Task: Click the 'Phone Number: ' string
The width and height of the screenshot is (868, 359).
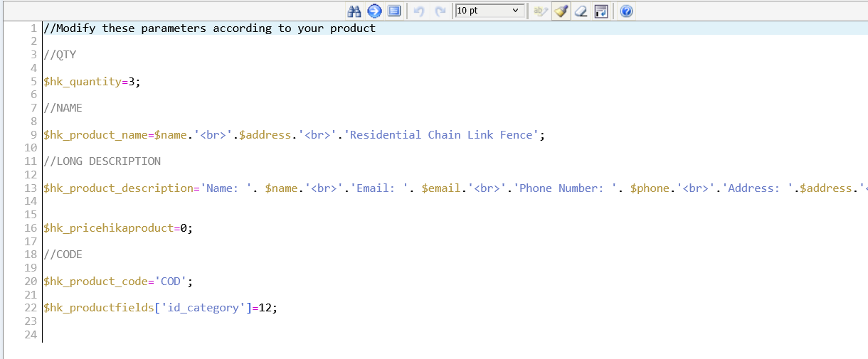Action: (565, 188)
